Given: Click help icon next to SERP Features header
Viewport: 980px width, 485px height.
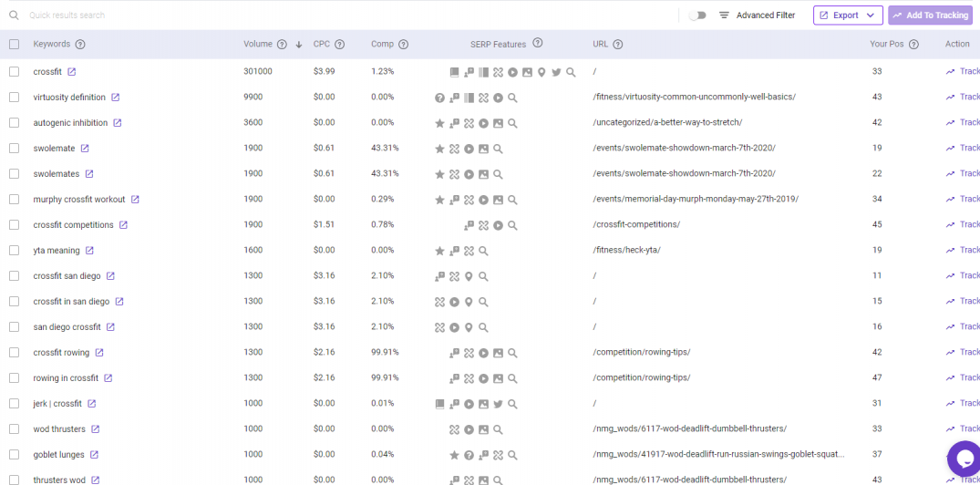Looking at the screenshot, I should pyautogui.click(x=538, y=43).
